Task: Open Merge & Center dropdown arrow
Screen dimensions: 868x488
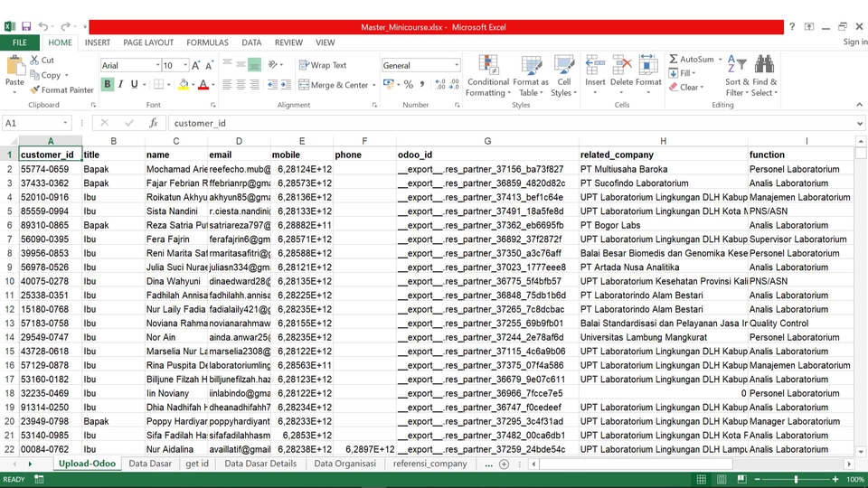Action: pyautogui.click(x=374, y=85)
